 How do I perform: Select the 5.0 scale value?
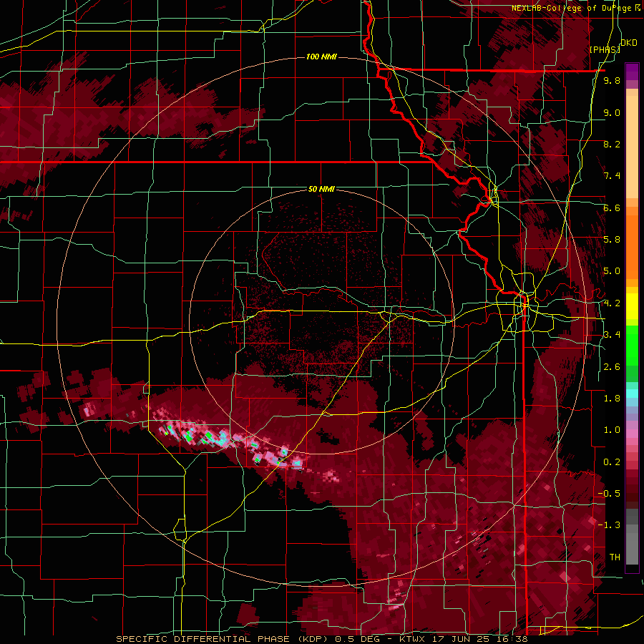tap(612, 271)
